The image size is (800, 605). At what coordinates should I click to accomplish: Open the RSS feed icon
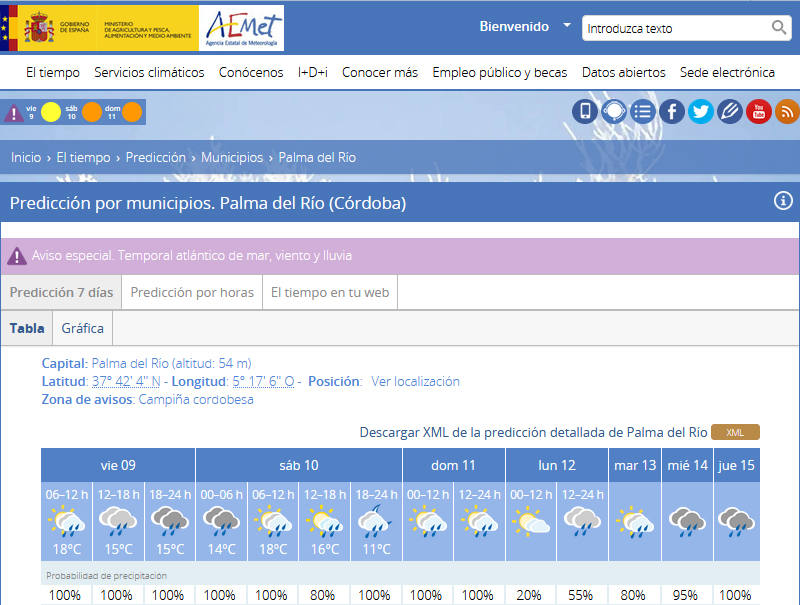pos(787,111)
